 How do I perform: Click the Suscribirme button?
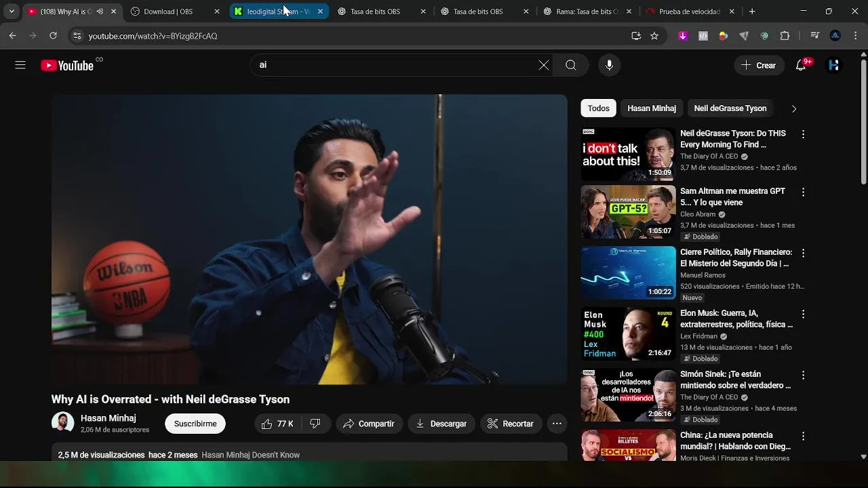[195, 424]
